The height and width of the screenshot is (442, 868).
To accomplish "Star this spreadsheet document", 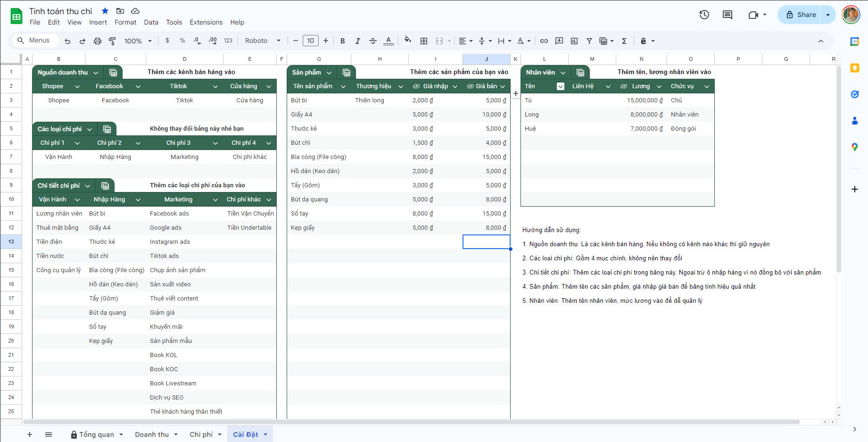I will (x=105, y=11).
